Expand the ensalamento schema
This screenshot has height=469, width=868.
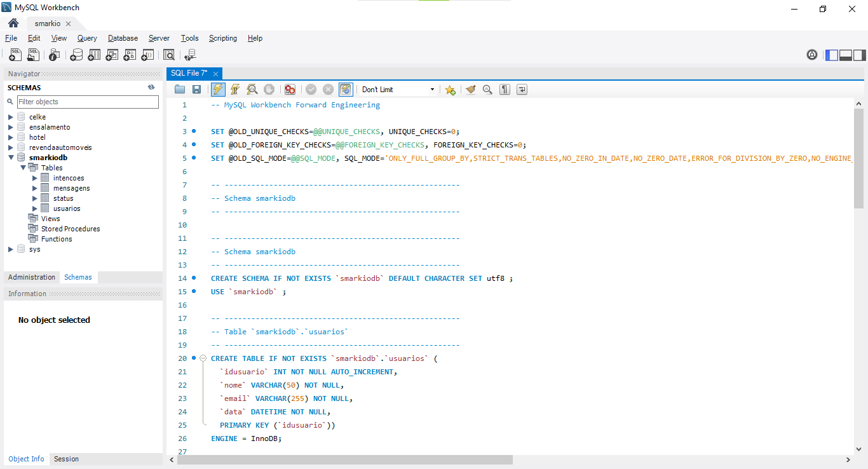11,127
